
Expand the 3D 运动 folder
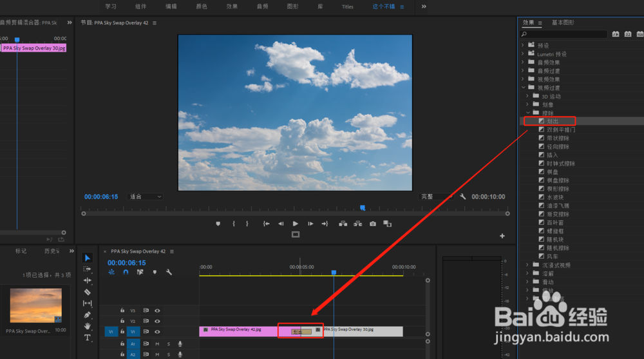click(x=528, y=96)
